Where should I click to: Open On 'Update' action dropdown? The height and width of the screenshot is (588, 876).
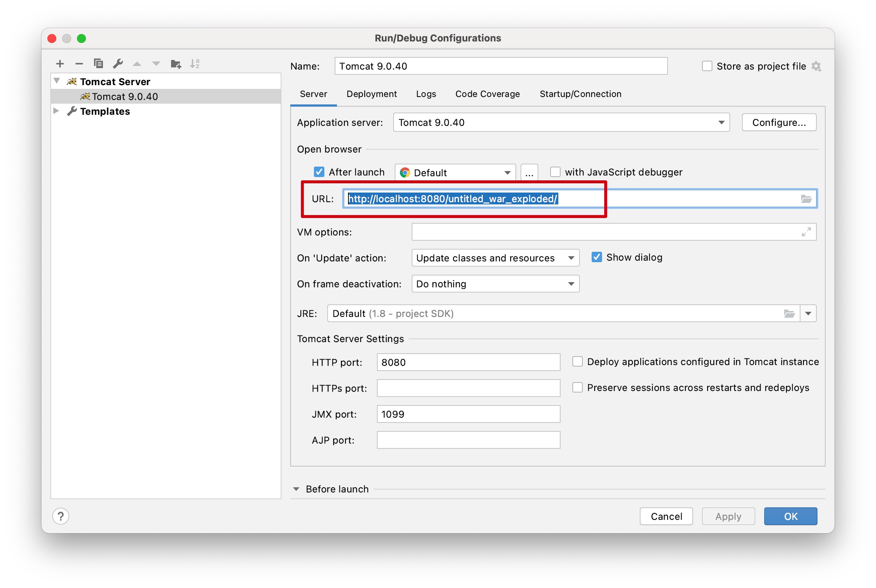[x=495, y=258]
